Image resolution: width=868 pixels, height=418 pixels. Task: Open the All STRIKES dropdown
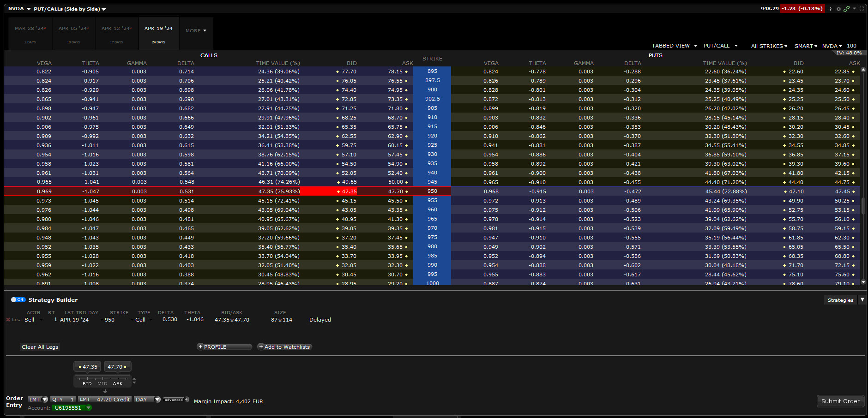769,46
